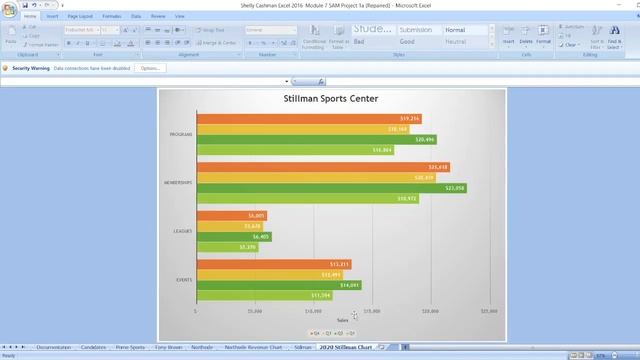Screen dimensions: 640x360
Task: Apply the Good cell style
Action: [x=419, y=42]
